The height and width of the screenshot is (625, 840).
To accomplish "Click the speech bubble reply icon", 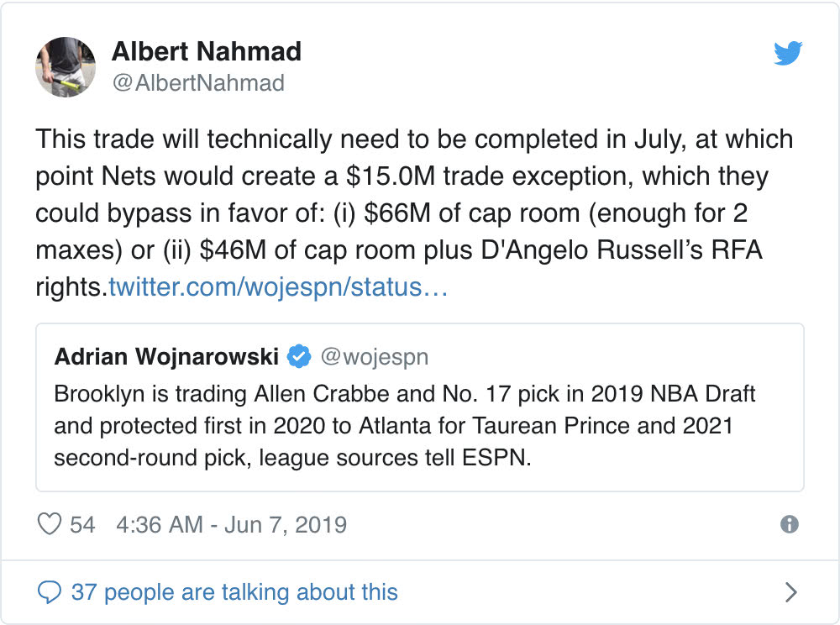I will coord(49,591).
